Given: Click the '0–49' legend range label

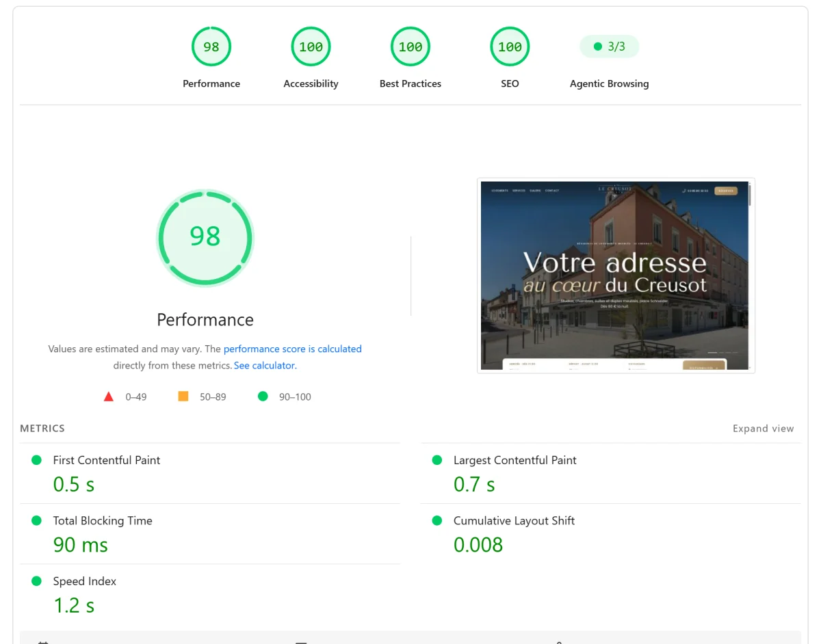Looking at the screenshot, I should pyautogui.click(x=136, y=397).
